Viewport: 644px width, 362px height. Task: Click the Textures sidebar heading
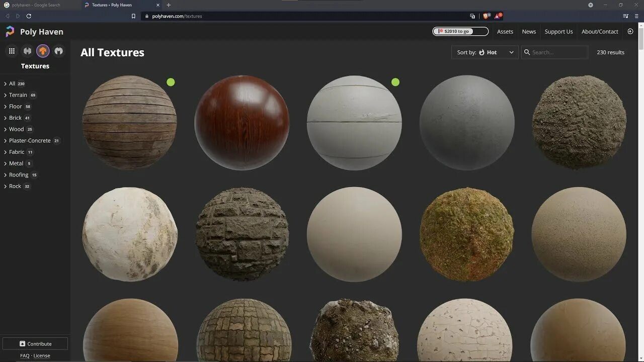35,66
